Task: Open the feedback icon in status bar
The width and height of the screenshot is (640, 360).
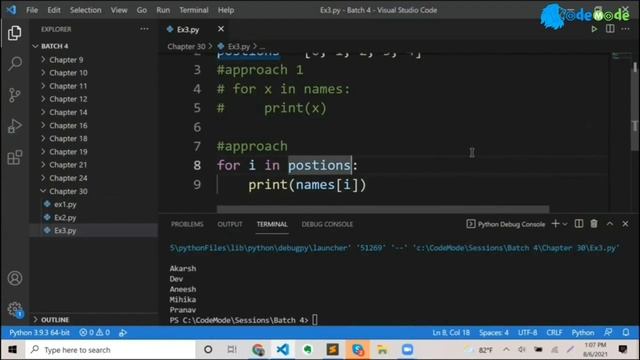Action: click(608, 333)
